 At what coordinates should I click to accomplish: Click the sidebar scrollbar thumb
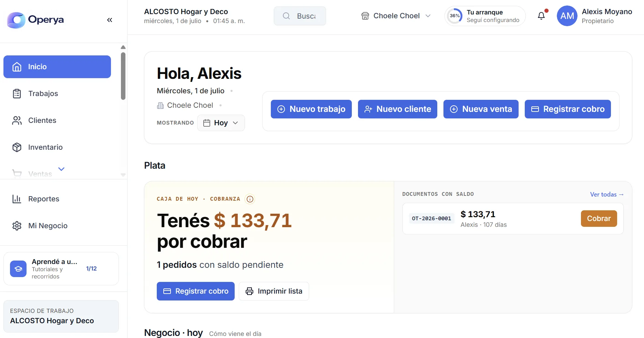[123, 76]
